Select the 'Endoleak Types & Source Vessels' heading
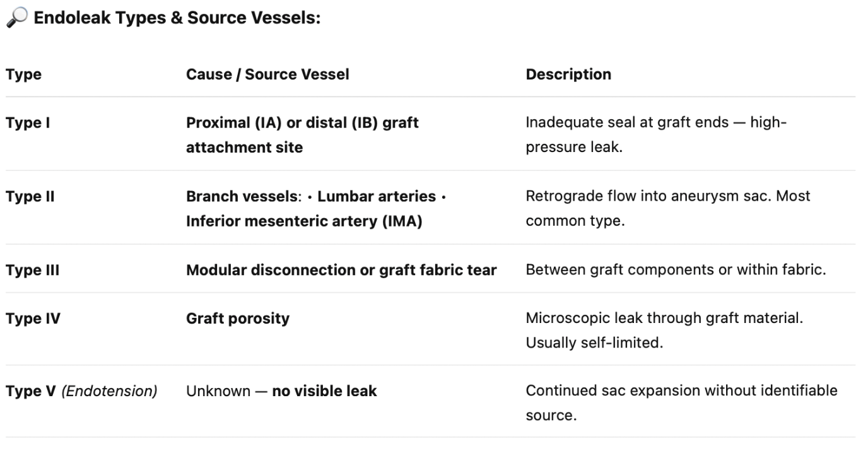The image size is (868, 458). [x=177, y=18]
